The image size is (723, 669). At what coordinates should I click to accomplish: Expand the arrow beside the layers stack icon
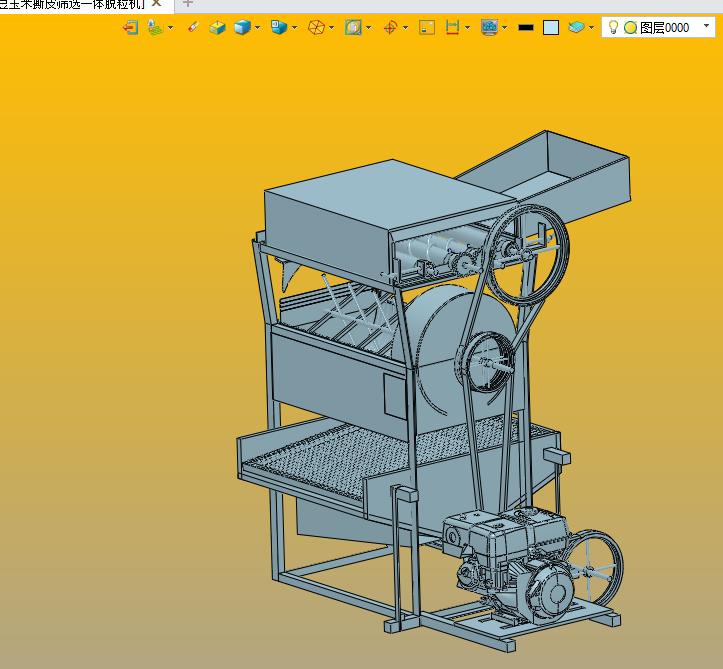coord(591,28)
